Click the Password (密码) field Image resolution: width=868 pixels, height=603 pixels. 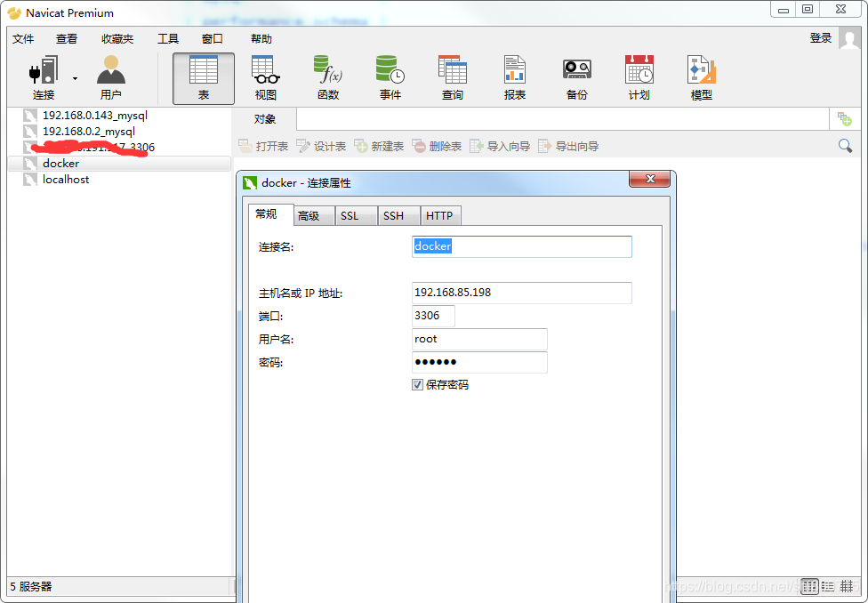click(479, 363)
